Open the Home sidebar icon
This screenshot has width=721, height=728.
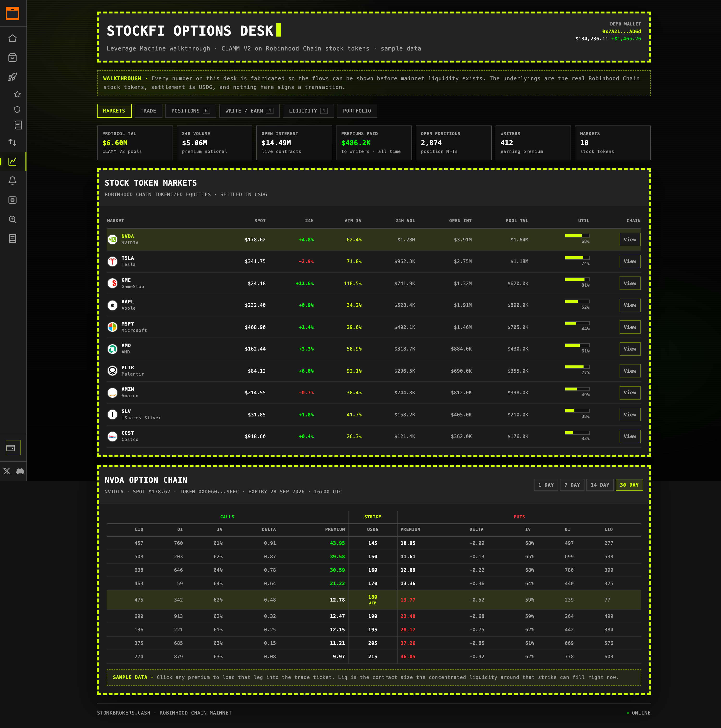[x=12, y=38]
